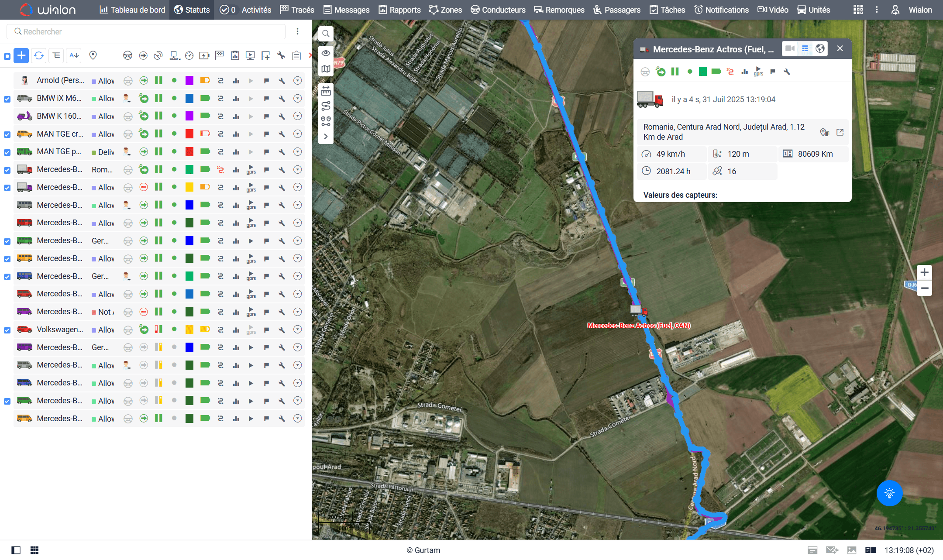Click purple color square for Arnold
This screenshot has height=560, width=943.
click(x=189, y=80)
